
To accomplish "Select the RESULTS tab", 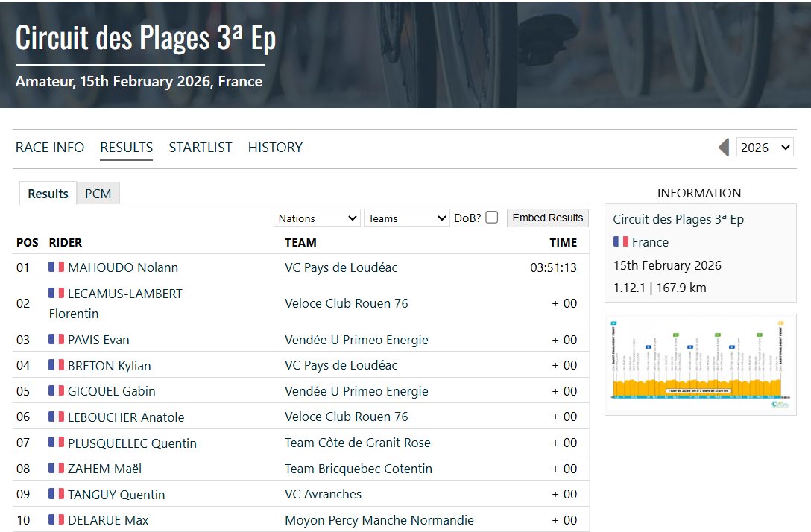I will (x=126, y=148).
